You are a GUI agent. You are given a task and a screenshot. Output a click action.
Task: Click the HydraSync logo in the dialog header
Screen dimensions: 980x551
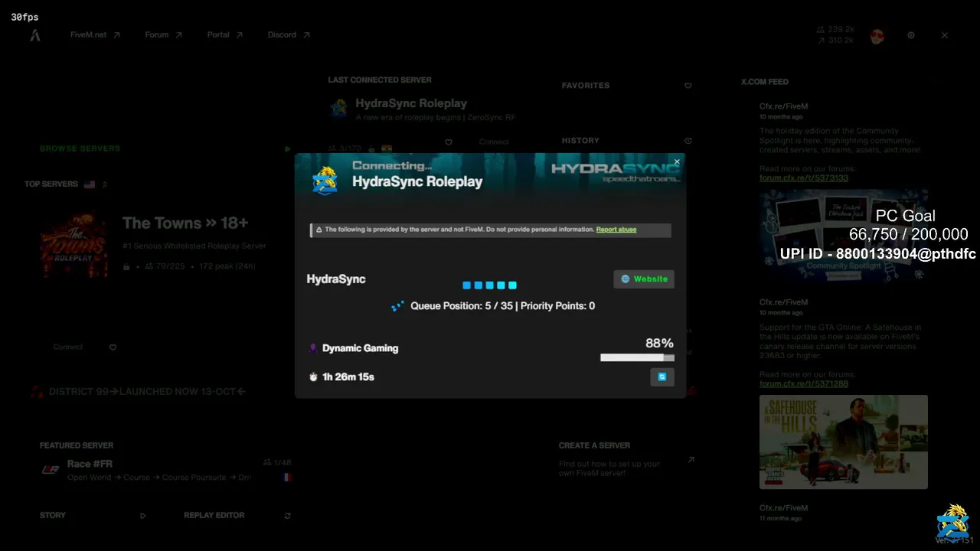[325, 181]
